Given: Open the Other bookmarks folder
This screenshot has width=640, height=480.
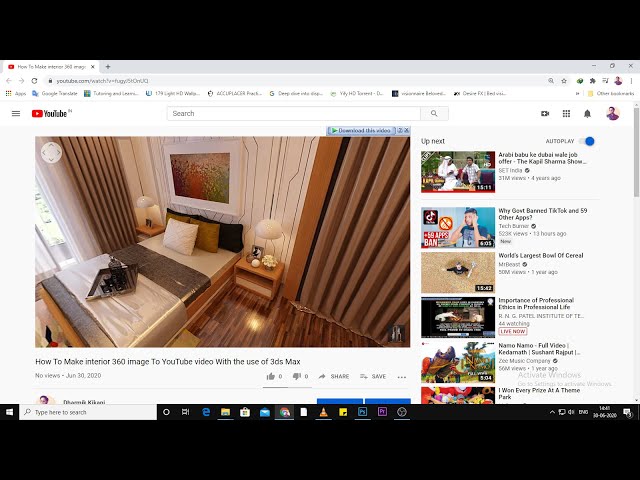Looking at the screenshot, I should pos(611,93).
